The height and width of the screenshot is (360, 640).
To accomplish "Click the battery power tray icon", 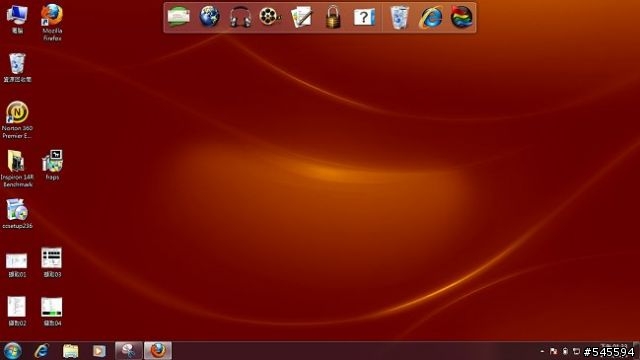I will pyautogui.click(x=565, y=351).
